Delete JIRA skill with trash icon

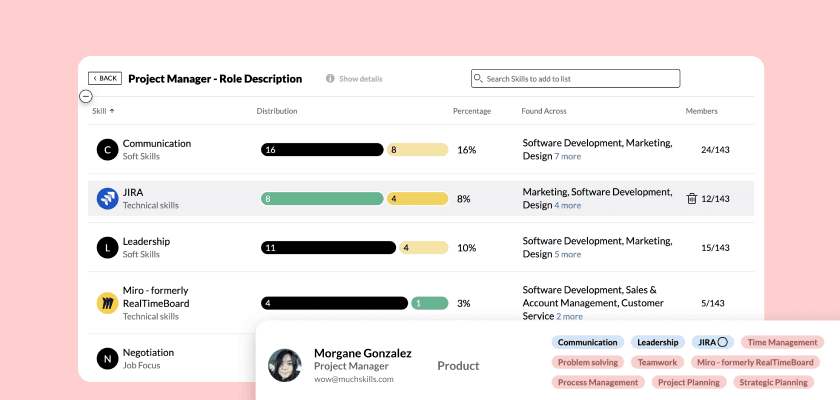692,199
